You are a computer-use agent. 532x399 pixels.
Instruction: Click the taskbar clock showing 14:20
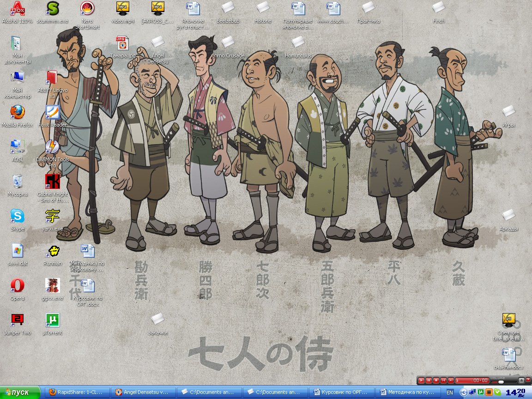pos(516,393)
